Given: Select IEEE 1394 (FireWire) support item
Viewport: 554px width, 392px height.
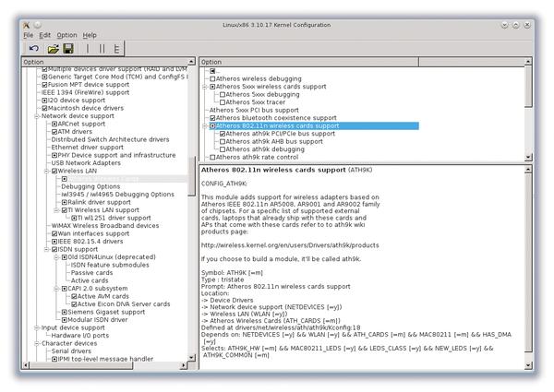Looking at the screenshot, I should click(x=85, y=92).
